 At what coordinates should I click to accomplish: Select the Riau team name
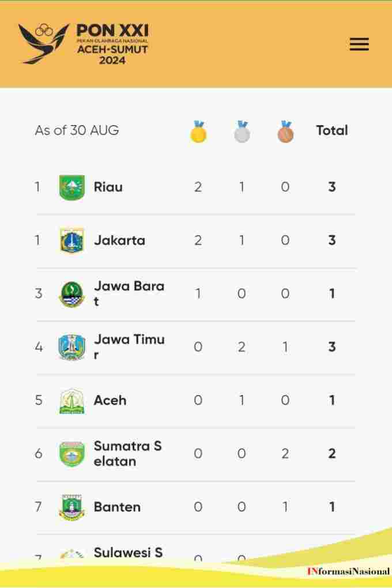(108, 187)
